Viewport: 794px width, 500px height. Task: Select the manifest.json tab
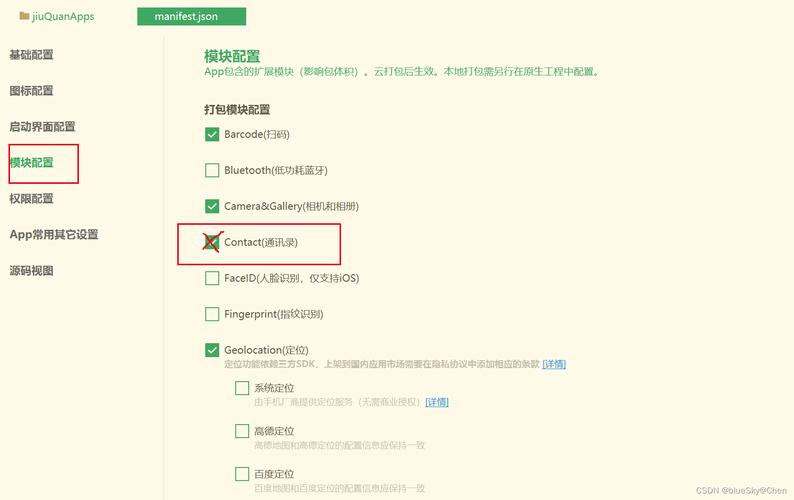[191, 16]
